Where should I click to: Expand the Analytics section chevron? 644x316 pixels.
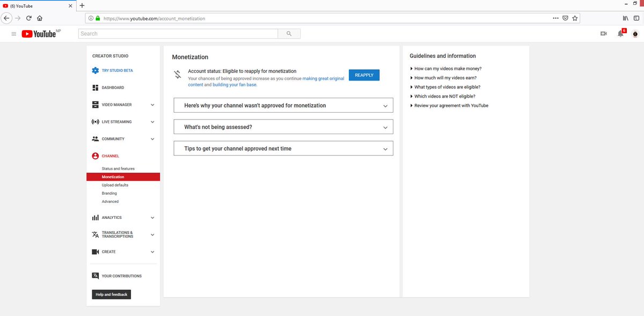click(x=152, y=217)
